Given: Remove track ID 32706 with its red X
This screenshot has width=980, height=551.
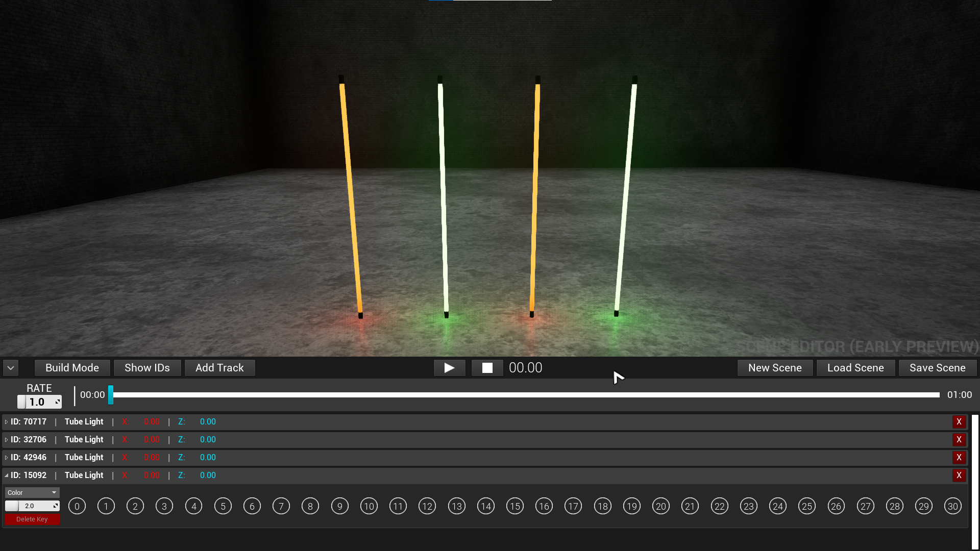Looking at the screenshot, I should coord(959,440).
